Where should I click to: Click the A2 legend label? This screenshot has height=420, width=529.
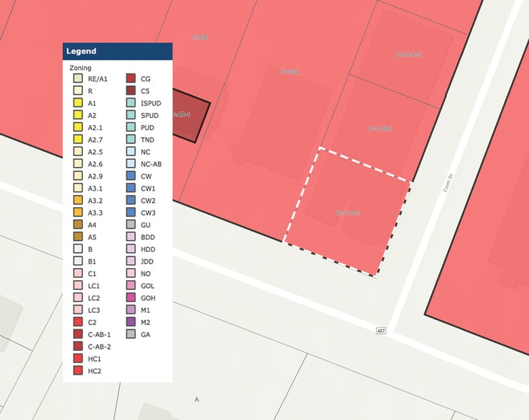pos(92,116)
